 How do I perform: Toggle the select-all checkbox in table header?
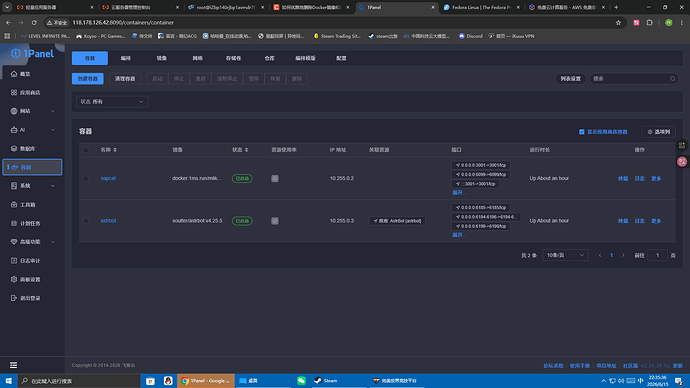coord(86,150)
